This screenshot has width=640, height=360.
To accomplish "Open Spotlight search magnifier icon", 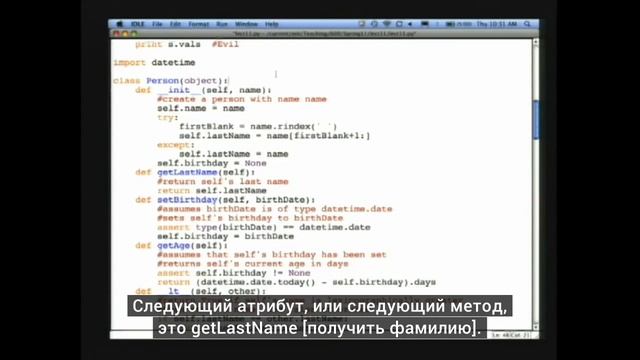I will point(527,24).
